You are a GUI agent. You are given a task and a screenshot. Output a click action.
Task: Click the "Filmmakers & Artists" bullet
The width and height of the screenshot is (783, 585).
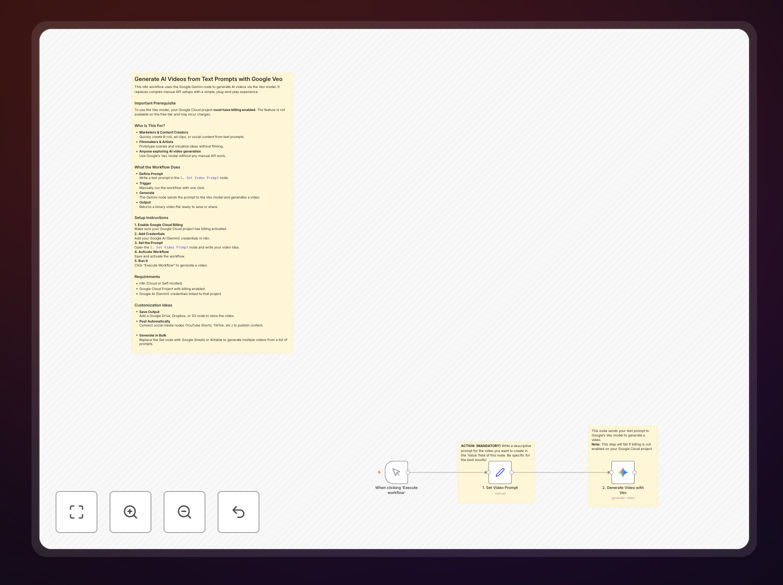pos(156,142)
